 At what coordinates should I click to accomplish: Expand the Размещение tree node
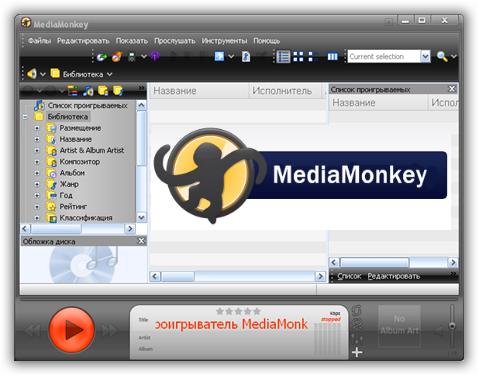[x=37, y=128]
